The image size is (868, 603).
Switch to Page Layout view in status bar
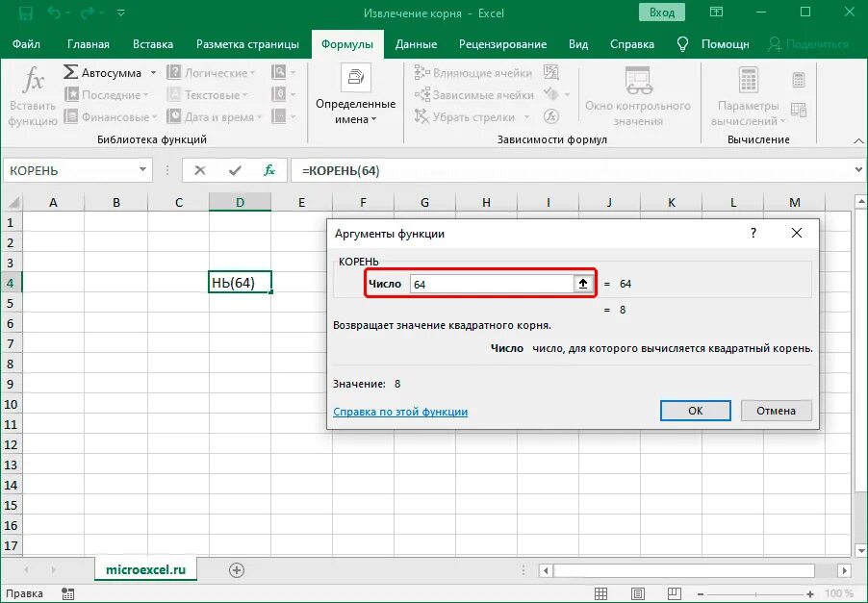[638, 593]
